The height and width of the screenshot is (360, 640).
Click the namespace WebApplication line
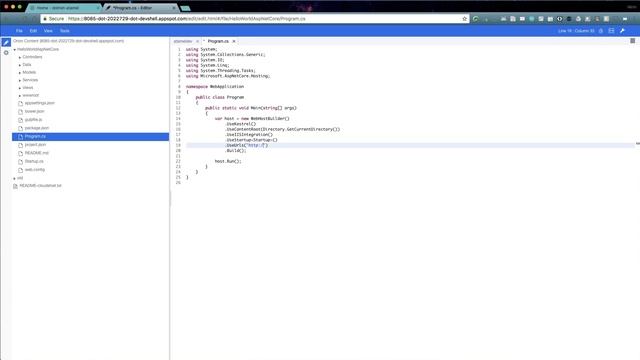[215, 87]
